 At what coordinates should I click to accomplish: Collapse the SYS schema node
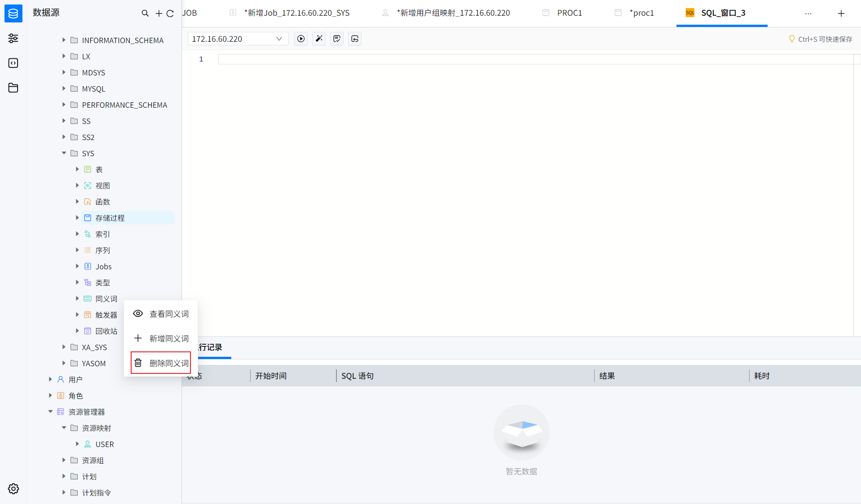pyautogui.click(x=64, y=153)
